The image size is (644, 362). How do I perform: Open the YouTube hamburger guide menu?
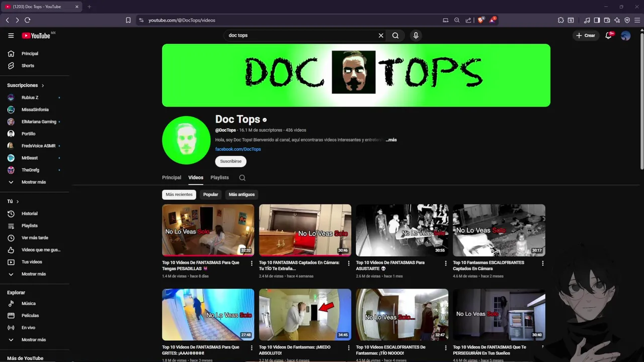tap(11, 36)
